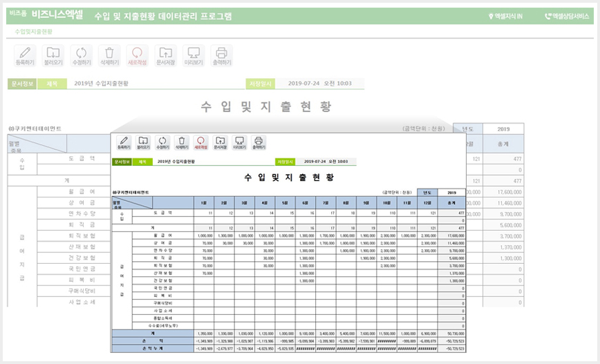Click red 새로작성 icon in background toolbar
600x364 pixels.
pyautogui.click(x=138, y=56)
